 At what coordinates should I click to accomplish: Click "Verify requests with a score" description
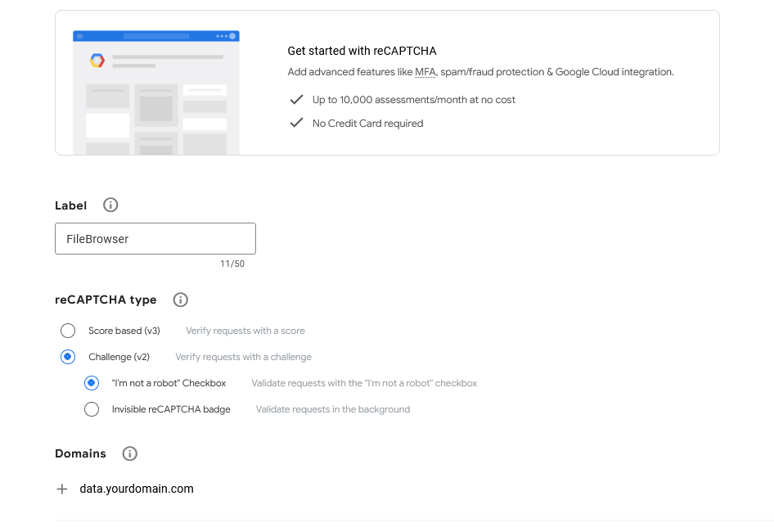[x=245, y=331]
